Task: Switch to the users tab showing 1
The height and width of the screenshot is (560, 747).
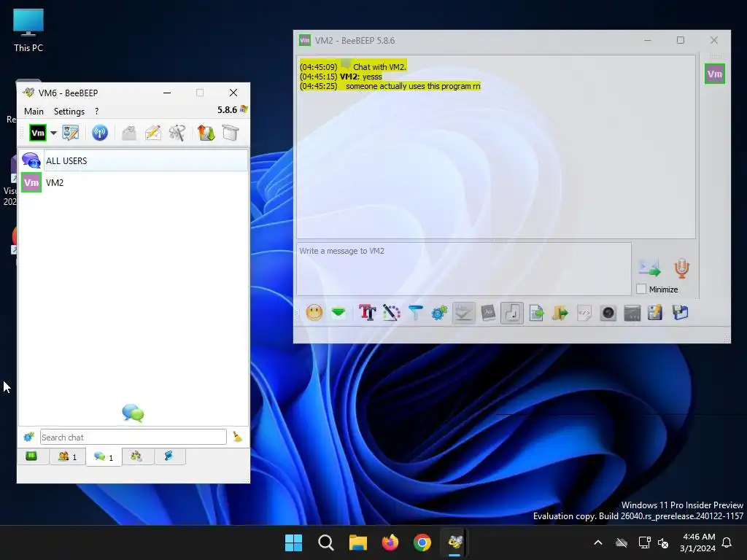Action: point(67,456)
